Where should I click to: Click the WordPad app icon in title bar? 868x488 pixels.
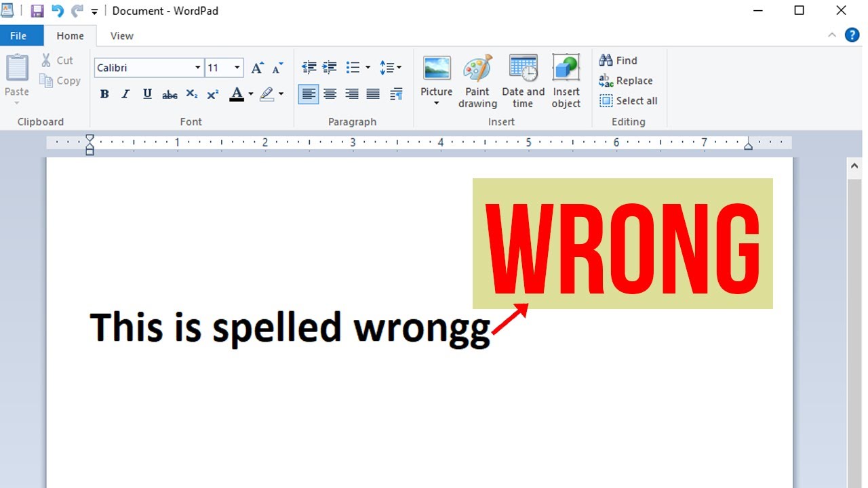[7, 10]
